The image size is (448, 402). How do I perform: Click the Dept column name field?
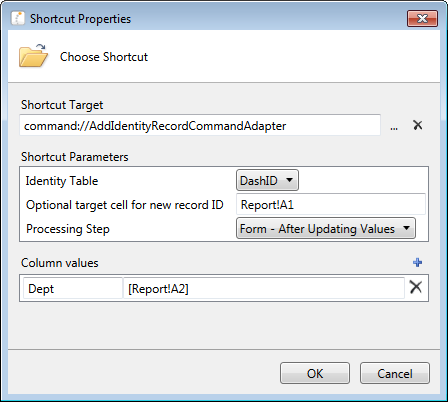(x=73, y=288)
